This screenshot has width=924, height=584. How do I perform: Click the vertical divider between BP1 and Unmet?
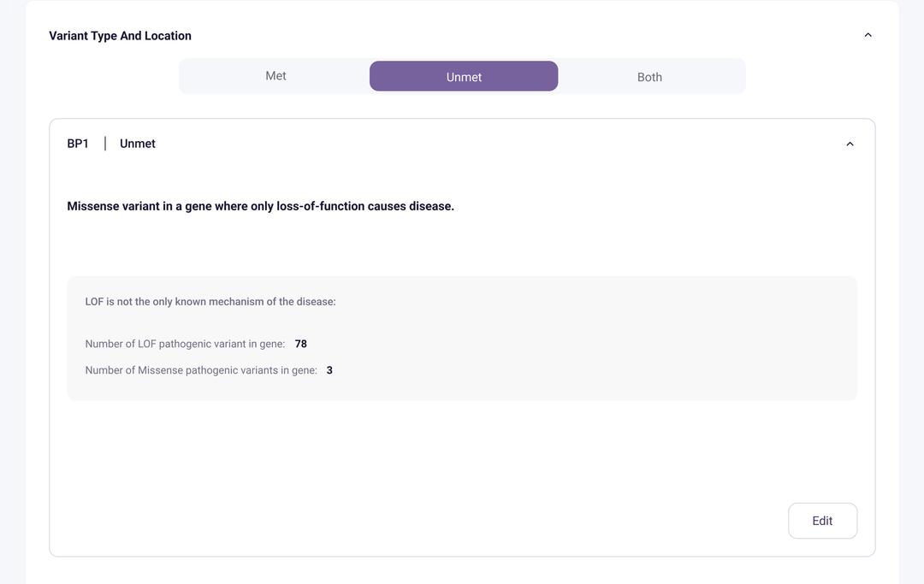coord(105,144)
